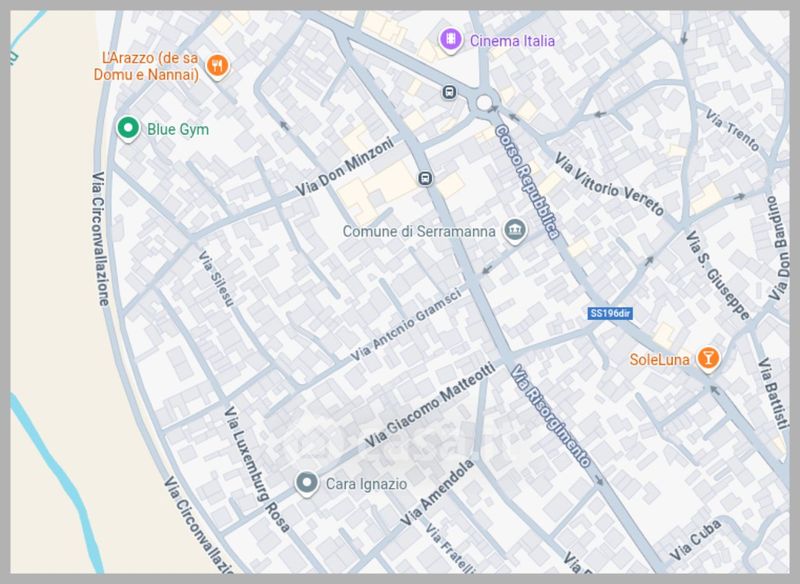Open the Blue Gym green pin
This screenshot has width=800, height=584.
click(127, 129)
